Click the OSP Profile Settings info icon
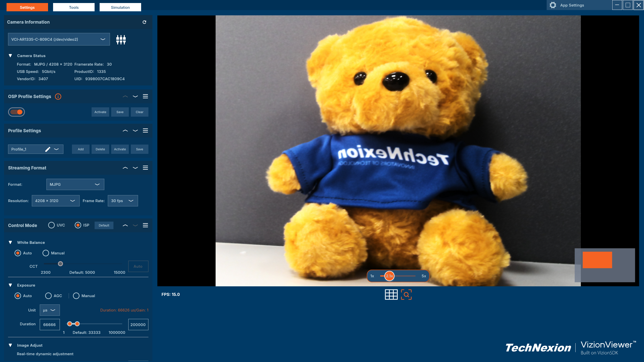The width and height of the screenshot is (644, 362). pos(58,97)
